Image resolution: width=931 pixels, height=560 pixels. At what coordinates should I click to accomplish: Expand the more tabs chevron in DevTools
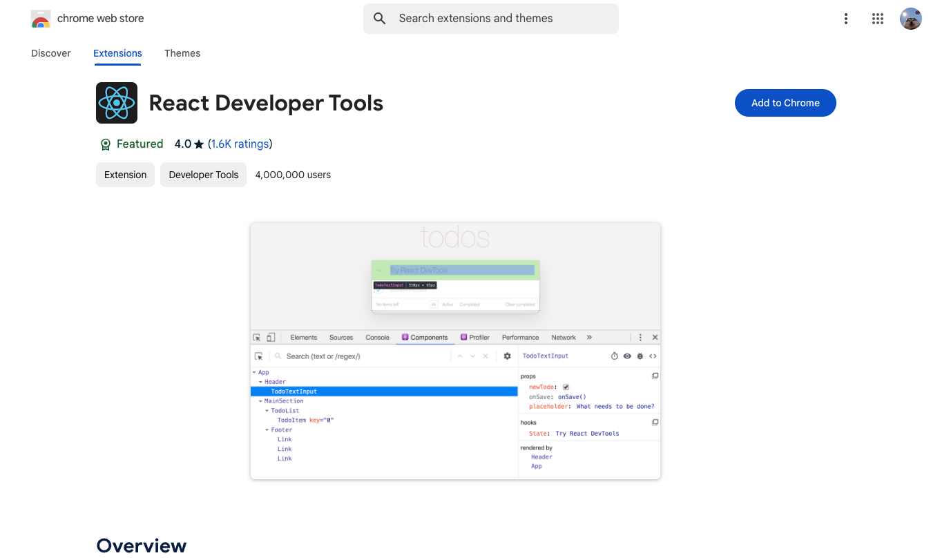tap(589, 338)
